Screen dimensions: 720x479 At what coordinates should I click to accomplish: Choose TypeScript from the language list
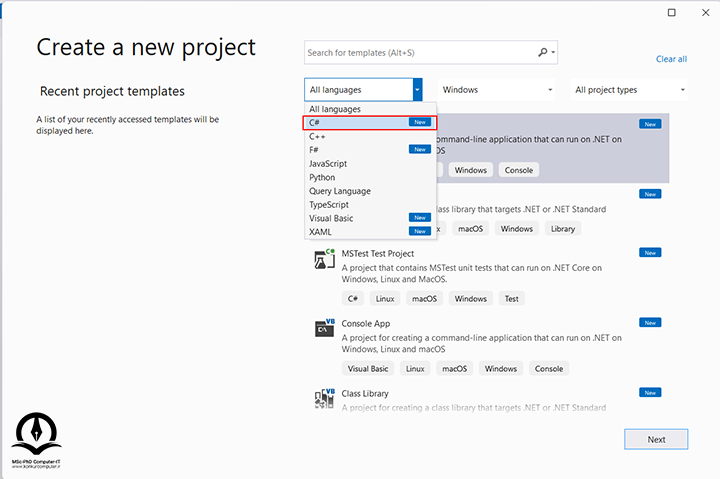pyautogui.click(x=370, y=204)
